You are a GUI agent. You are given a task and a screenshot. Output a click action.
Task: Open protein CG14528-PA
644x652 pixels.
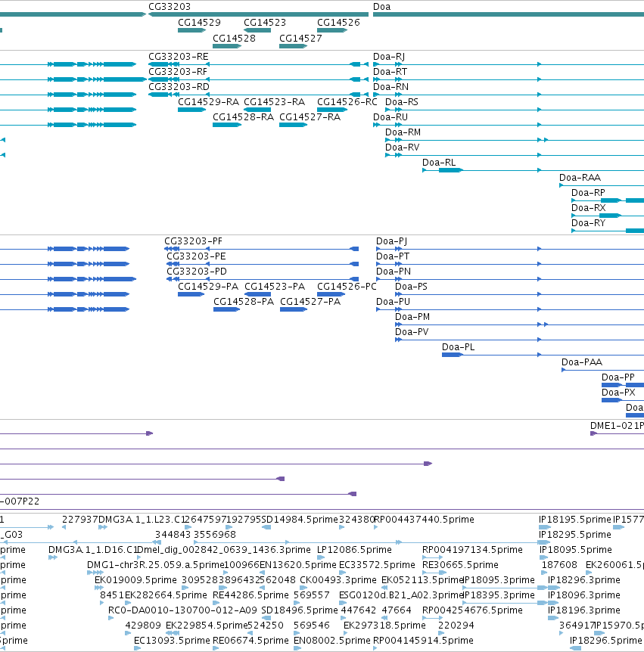tap(244, 302)
